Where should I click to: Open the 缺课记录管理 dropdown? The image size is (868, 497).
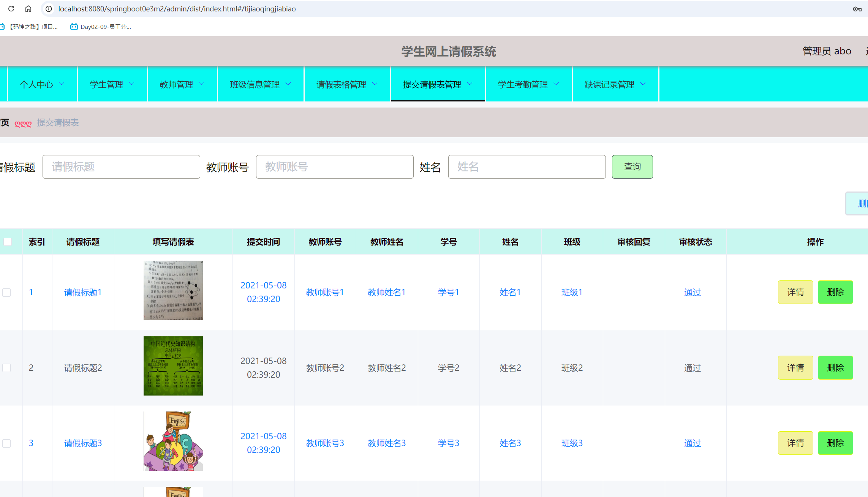[x=615, y=84]
